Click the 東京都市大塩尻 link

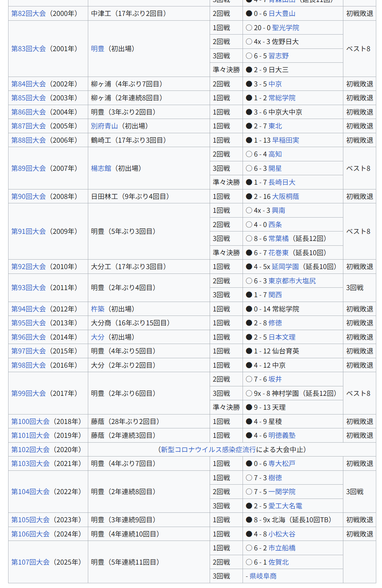(x=292, y=281)
